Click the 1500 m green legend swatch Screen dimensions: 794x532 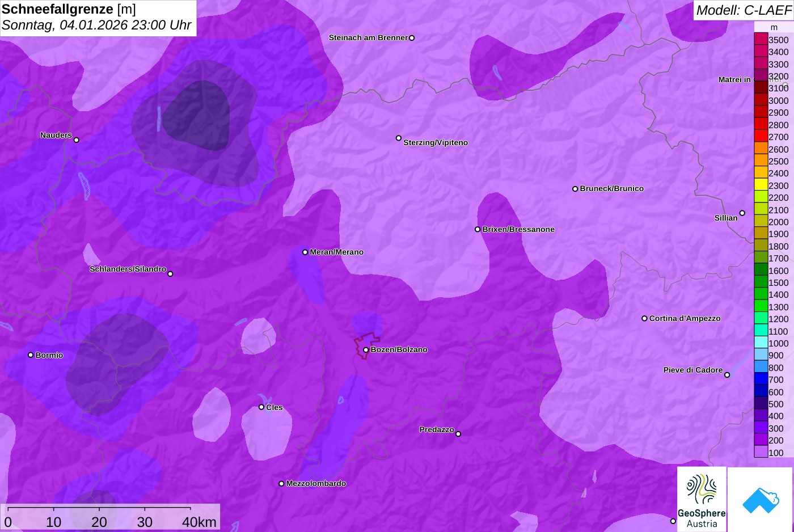(x=761, y=282)
